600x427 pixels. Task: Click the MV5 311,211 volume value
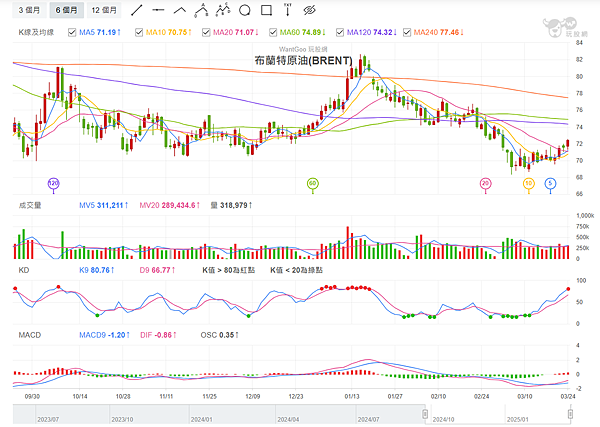(x=104, y=205)
